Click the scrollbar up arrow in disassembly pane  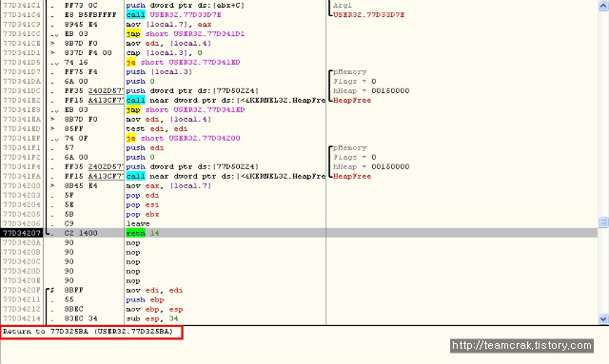click(x=603, y=6)
